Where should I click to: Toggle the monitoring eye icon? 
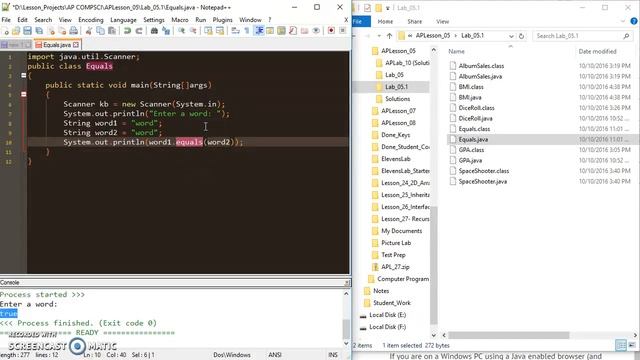tap(316, 31)
